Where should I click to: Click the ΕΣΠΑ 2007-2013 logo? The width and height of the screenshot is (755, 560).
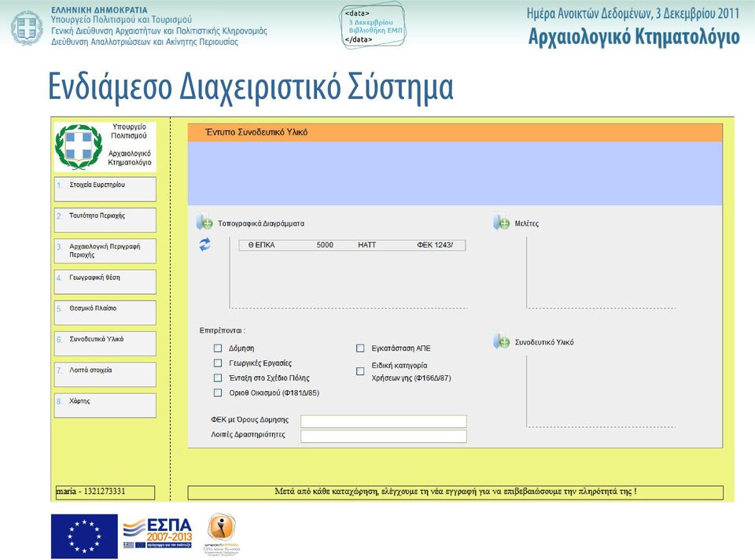click(x=157, y=533)
